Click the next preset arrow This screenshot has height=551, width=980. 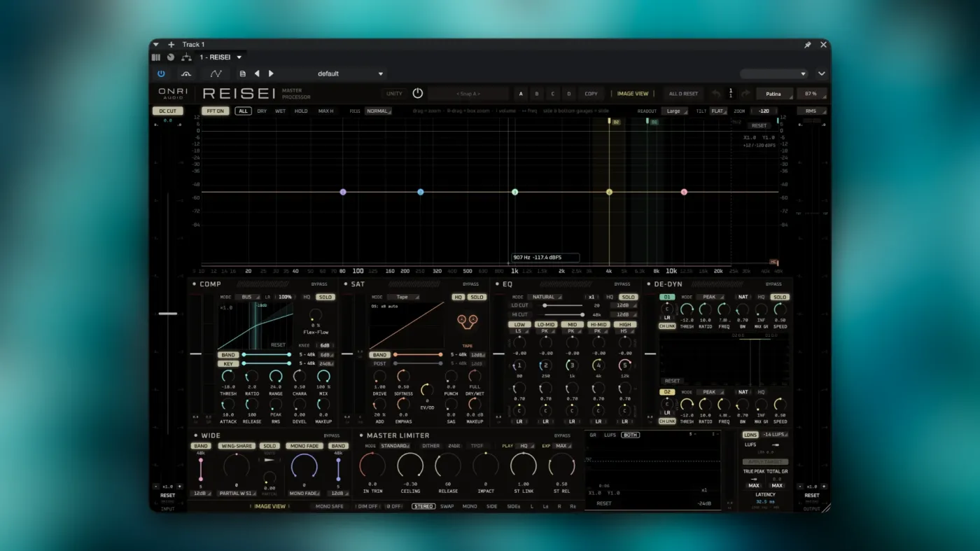271,74
